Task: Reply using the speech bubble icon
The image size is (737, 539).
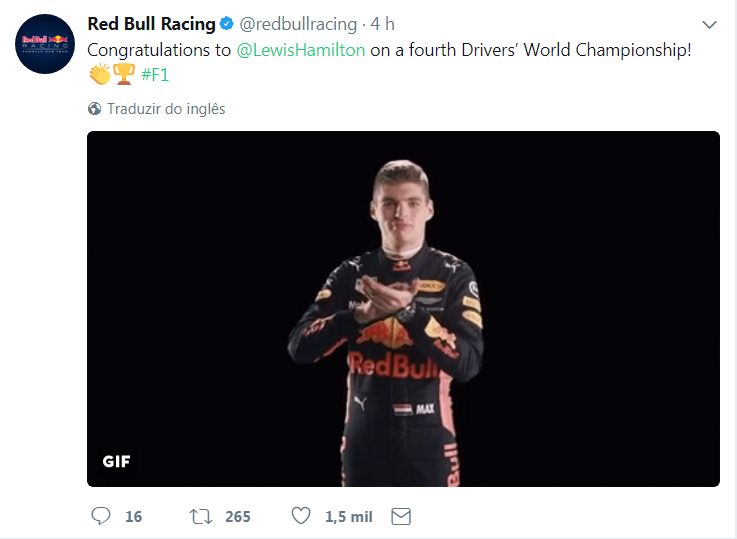Action: tap(101, 516)
